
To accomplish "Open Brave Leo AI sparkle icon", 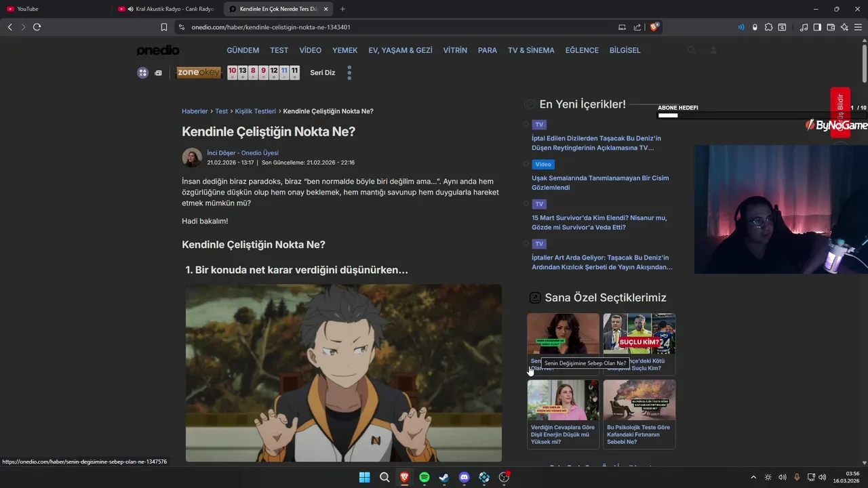I will pos(844,27).
